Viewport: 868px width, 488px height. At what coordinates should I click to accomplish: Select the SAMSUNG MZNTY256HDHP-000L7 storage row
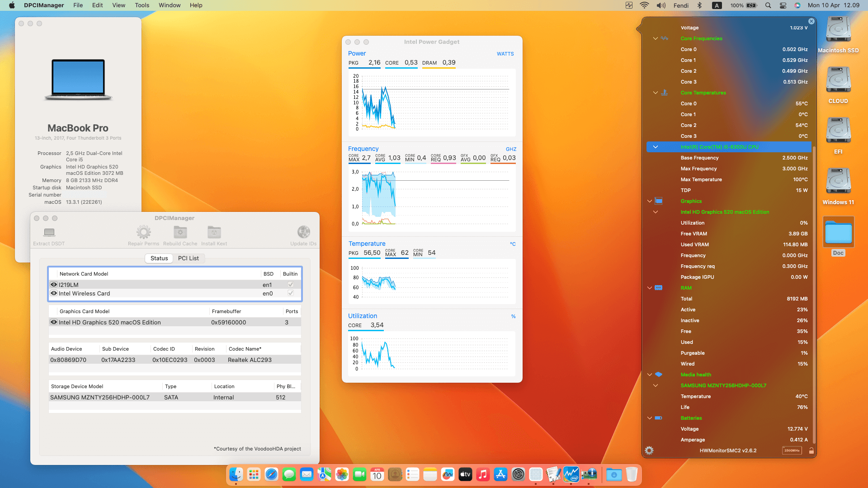175,397
